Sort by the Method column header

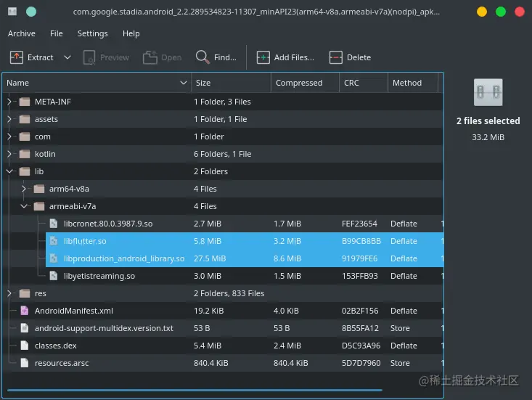coord(413,83)
